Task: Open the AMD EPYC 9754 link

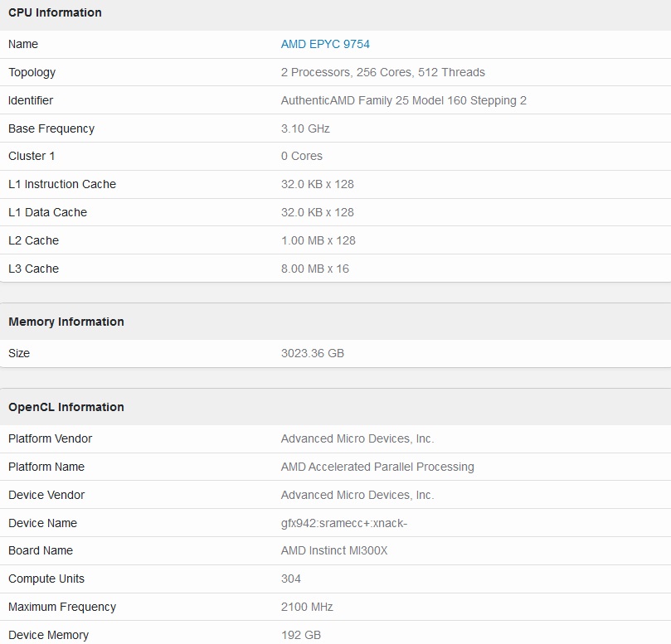Action: 325,44
